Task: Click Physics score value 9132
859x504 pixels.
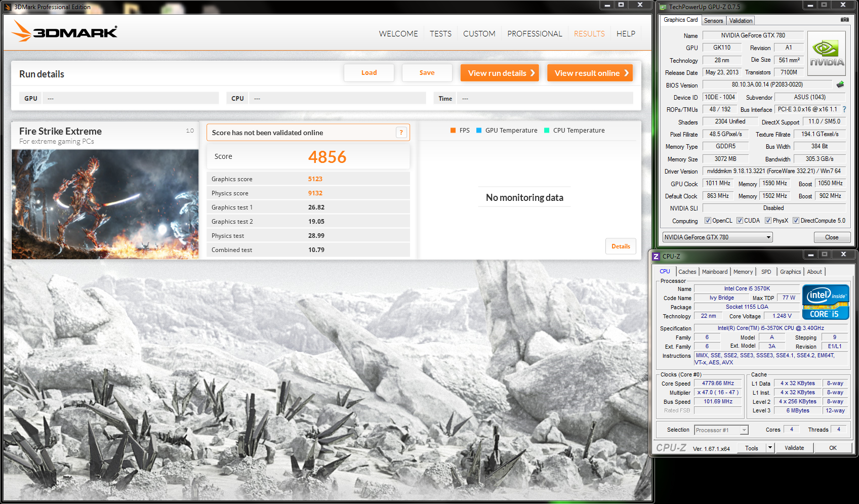Action: pyautogui.click(x=315, y=193)
